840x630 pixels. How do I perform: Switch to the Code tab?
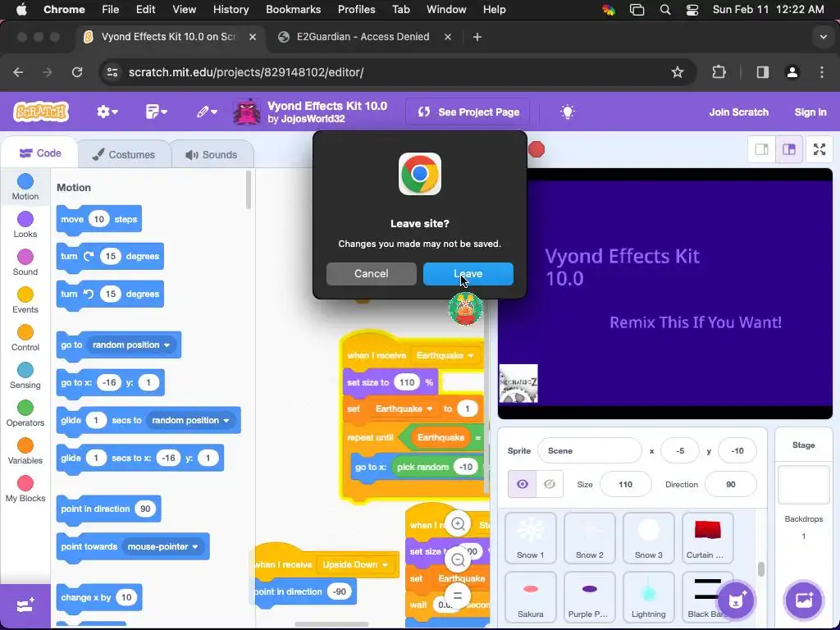[40, 153]
